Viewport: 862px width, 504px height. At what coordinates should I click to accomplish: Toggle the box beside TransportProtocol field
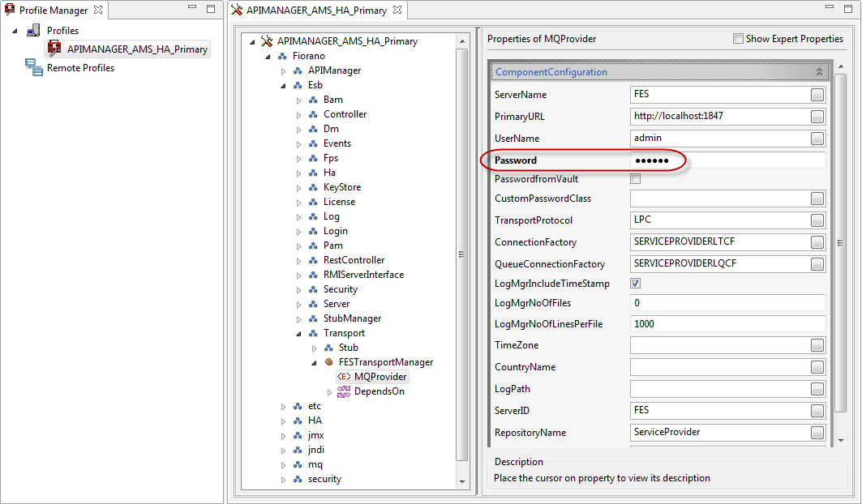pyautogui.click(x=817, y=220)
